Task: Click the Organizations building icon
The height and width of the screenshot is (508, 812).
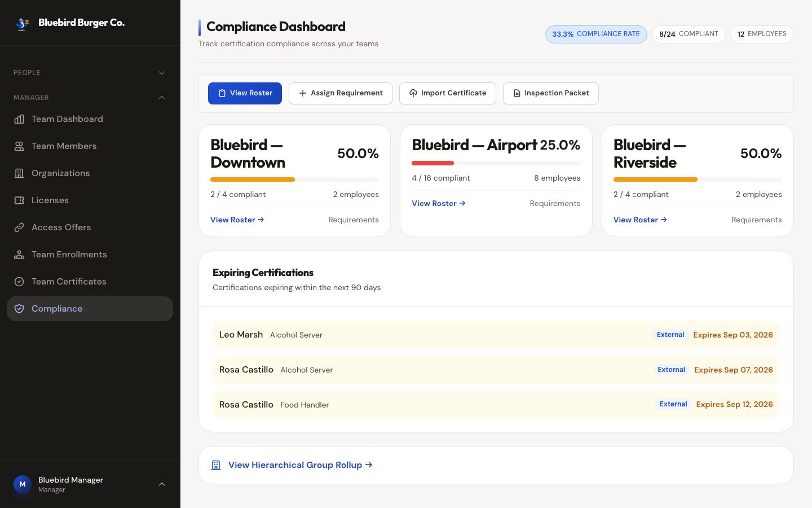Action: point(19,173)
